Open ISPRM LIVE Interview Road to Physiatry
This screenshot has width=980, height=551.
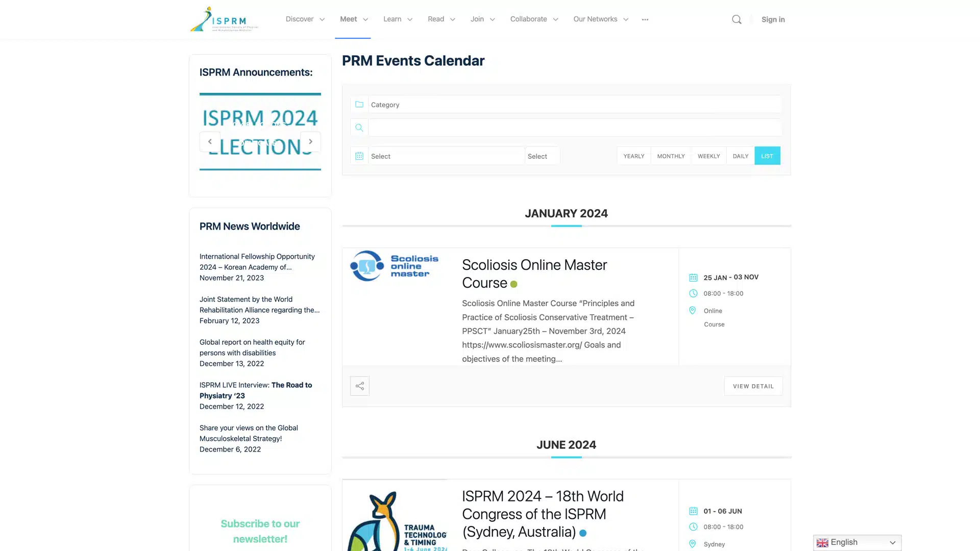(256, 390)
